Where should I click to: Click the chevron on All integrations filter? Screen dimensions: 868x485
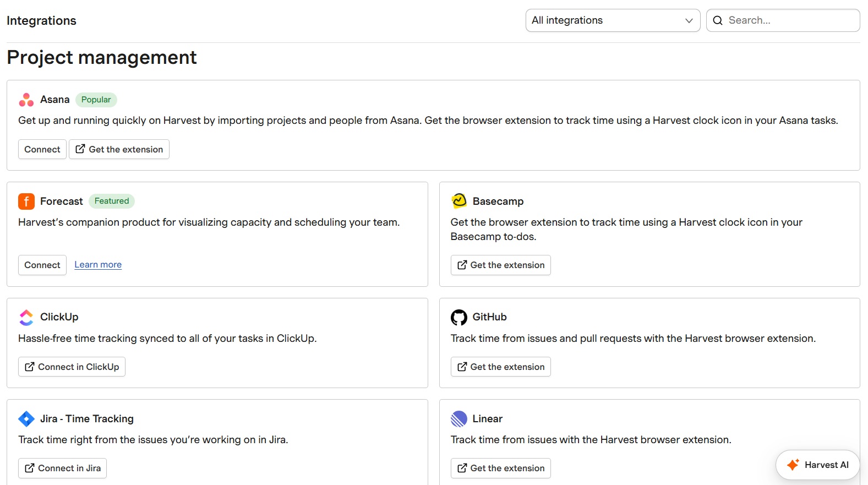click(689, 20)
